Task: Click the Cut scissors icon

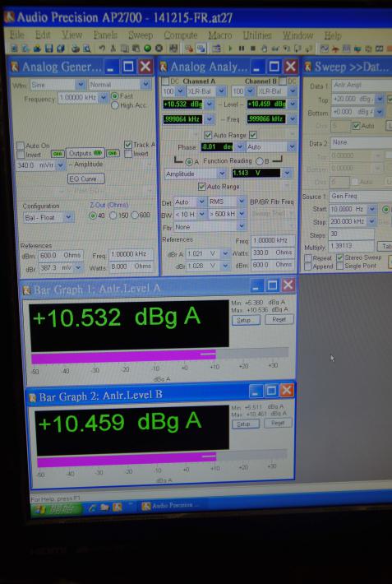Action: (x=113, y=49)
